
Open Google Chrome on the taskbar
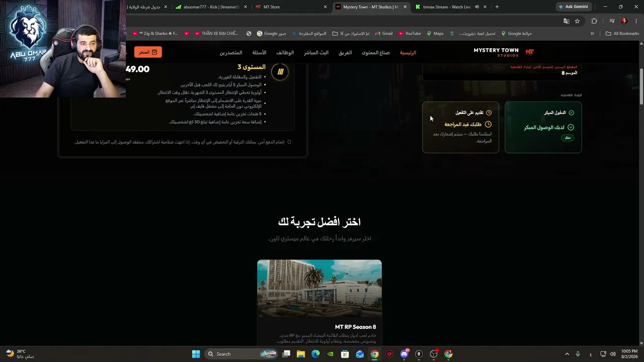coord(374,354)
